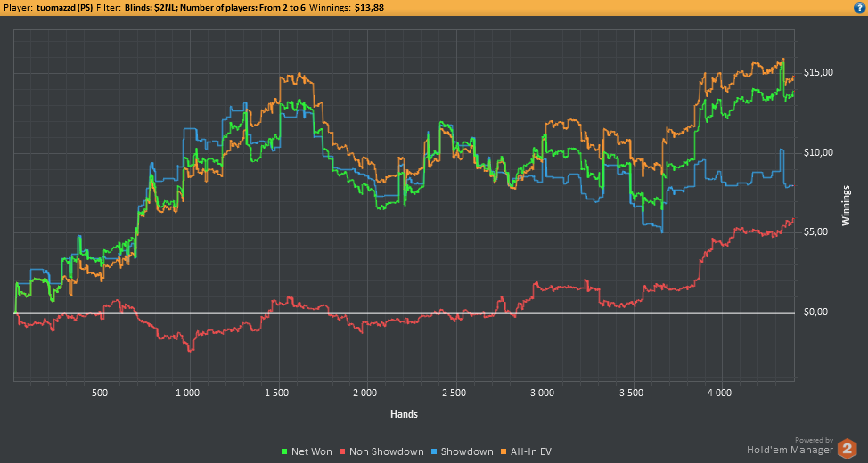Click the 3 500 hands x-axis label
Viewport: 868px width, 463px height.
[x=632, y=394]
